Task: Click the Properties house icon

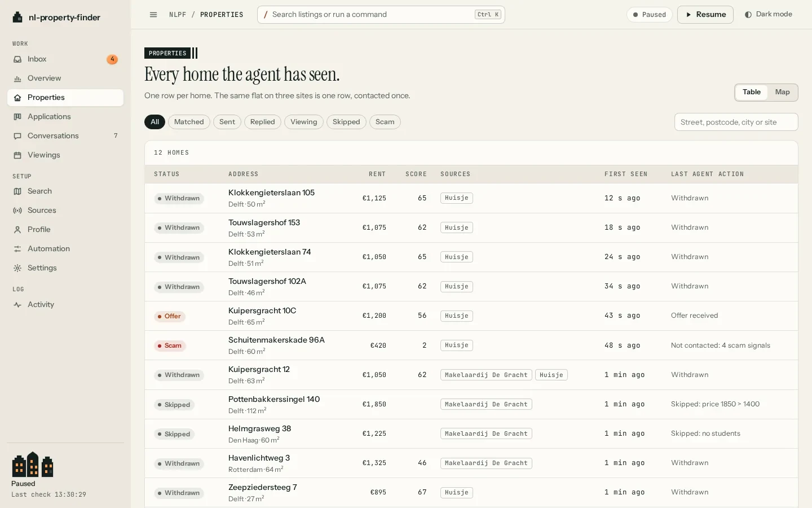Action: (17, 98)
